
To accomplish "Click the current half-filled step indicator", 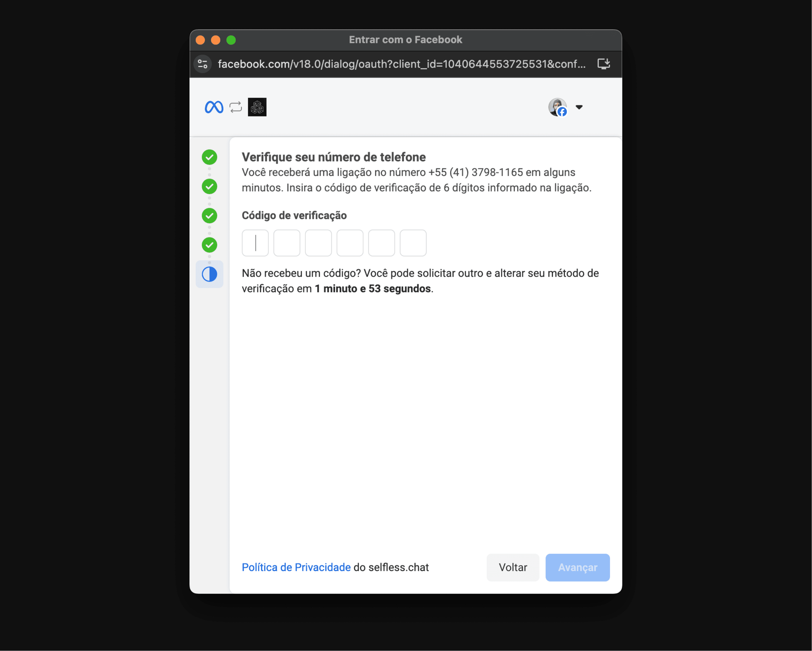I will click(x=209, y=274).
